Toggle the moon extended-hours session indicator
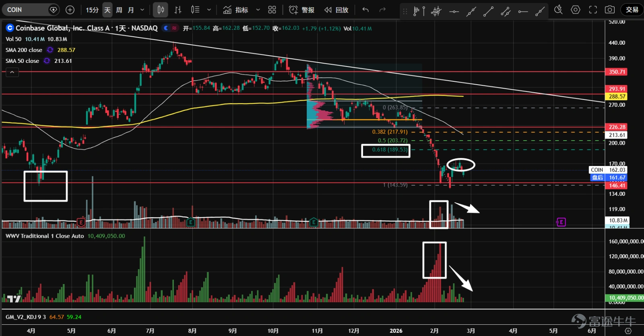 point(165,28)
